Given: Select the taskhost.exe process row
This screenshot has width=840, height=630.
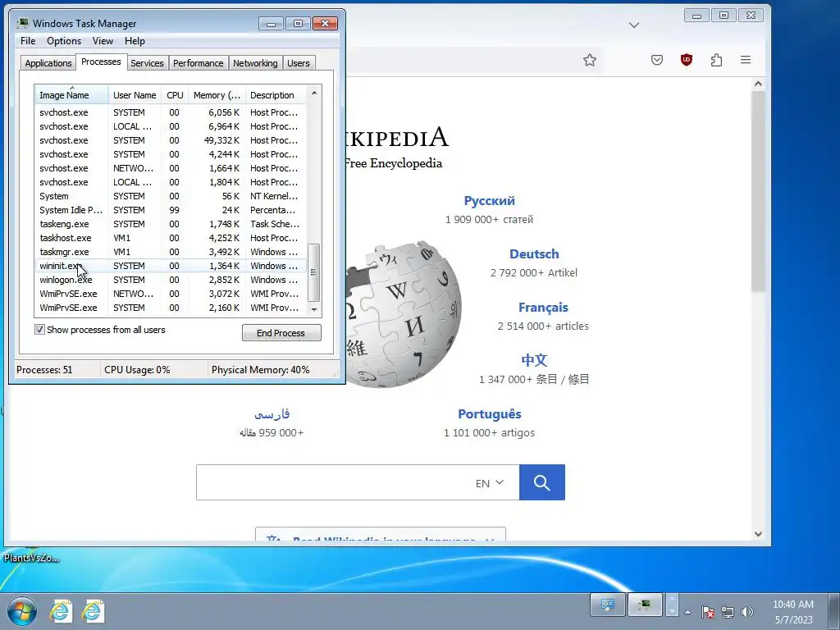Looking at the screenshot, I should click(171, 238).
